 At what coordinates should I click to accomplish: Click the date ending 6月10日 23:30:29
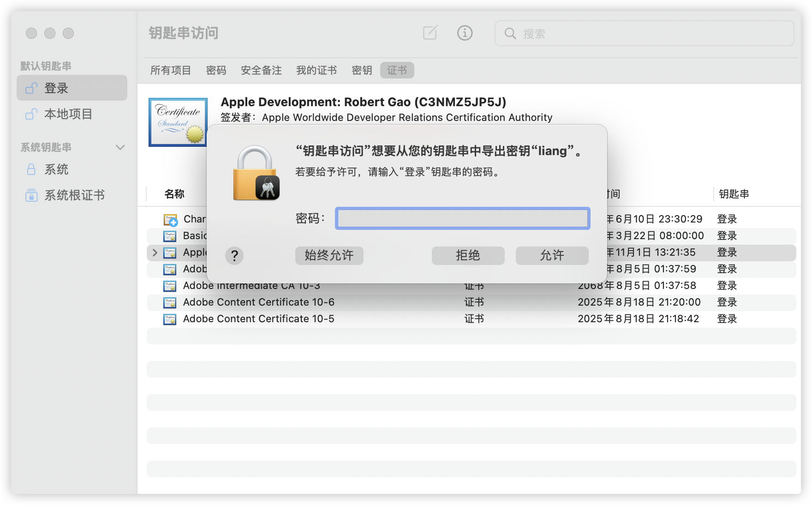coord(655,219)
